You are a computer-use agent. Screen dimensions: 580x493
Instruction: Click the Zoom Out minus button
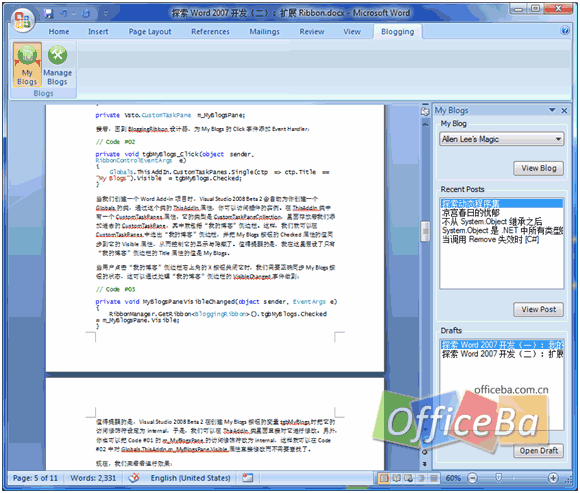[472, 479]
